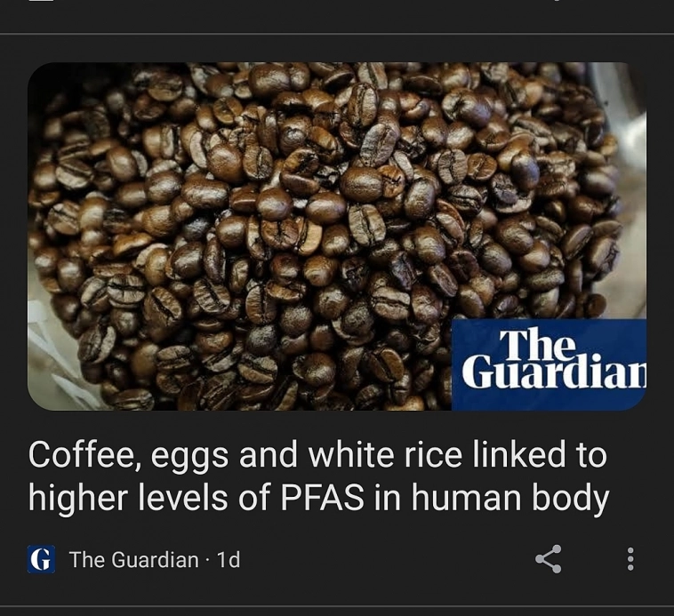
Task: Tap the share icon on the article card
Action: [x=549, y=559]
